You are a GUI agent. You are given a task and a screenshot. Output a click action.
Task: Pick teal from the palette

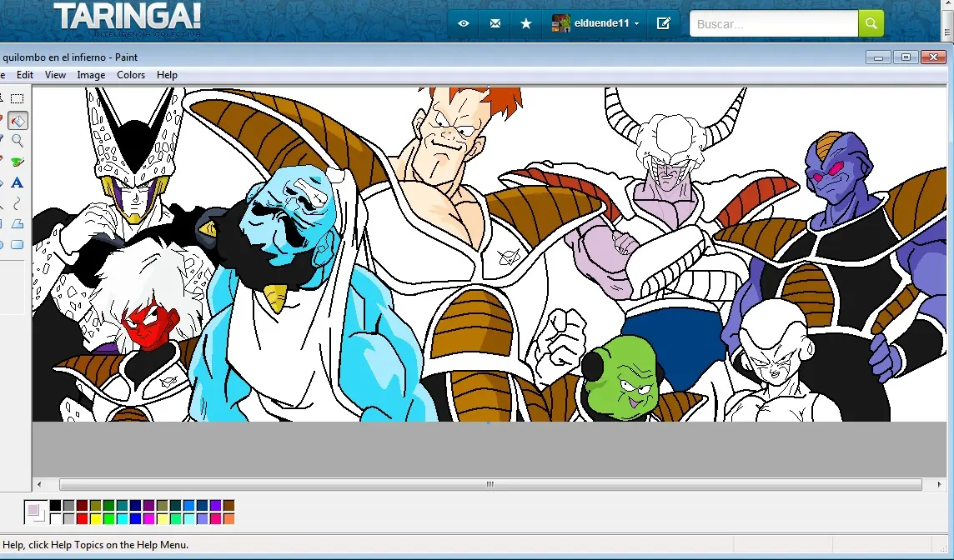(123, 505)
